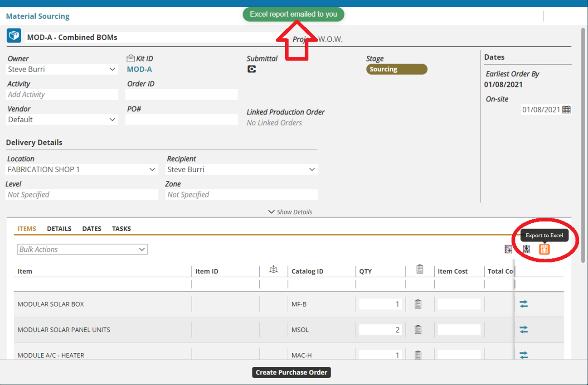Click the add items grid icon
This screenshot has width=588, height=385.
(509, 249)
